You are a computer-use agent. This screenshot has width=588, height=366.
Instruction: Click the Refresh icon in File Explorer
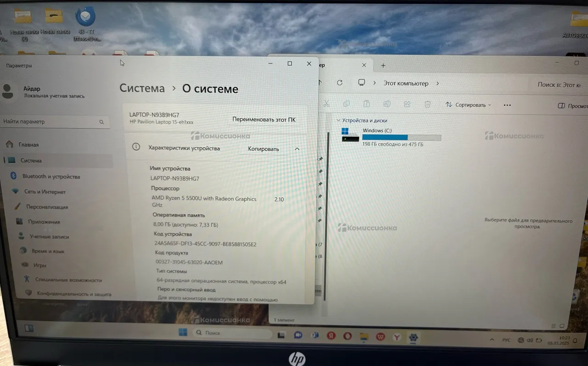339,83
